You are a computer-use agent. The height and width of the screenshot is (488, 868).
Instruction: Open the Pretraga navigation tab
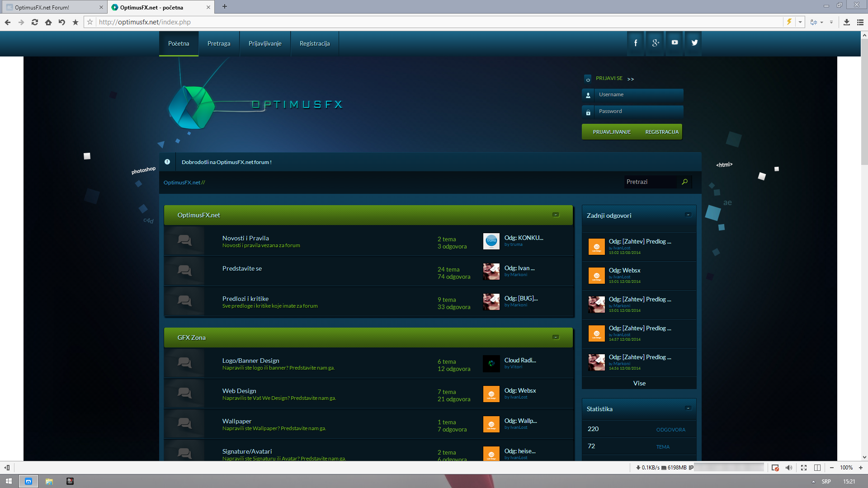click(x=219, y=44)
